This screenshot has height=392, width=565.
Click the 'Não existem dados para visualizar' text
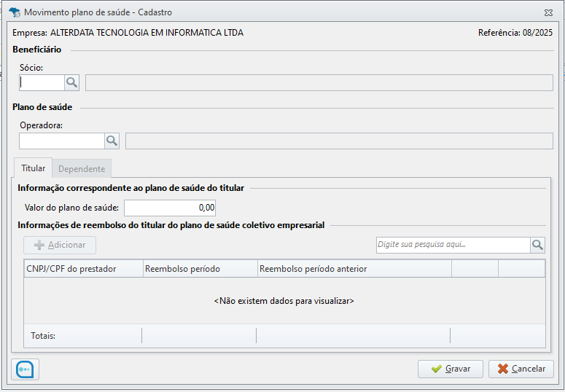(x=284, y=301)
